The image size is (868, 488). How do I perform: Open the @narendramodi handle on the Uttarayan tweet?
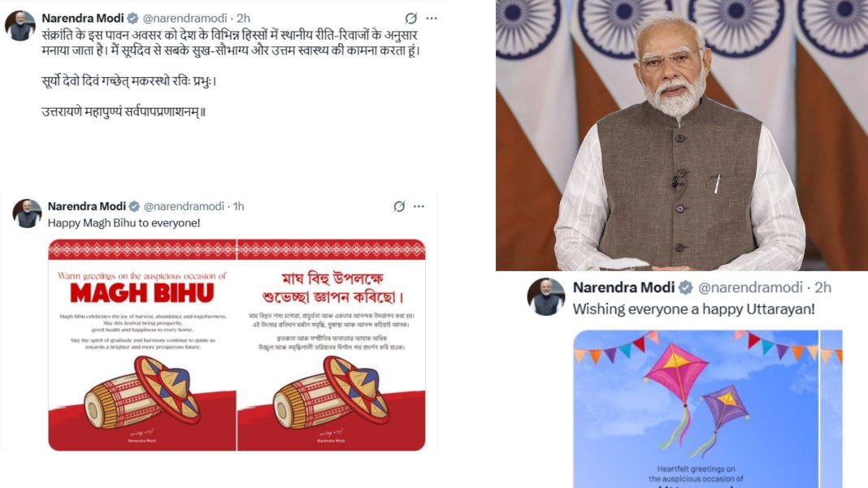click(750, 287)
